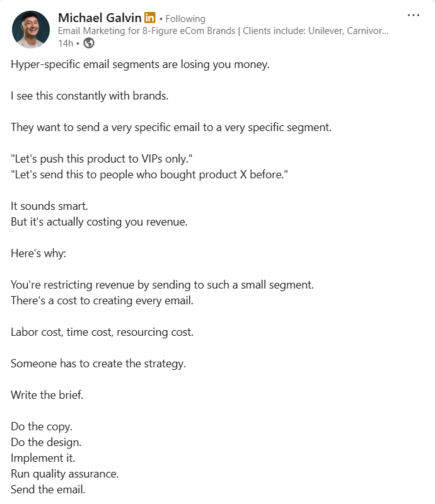Open the Michael Galvin name link
The image size is (435, 504).
(x=100, y=18)
